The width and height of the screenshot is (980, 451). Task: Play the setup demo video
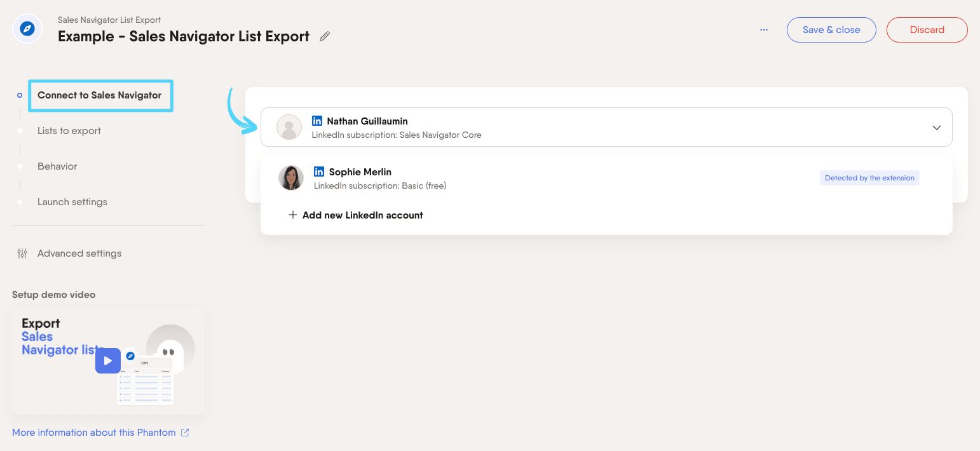click(108, 361)
